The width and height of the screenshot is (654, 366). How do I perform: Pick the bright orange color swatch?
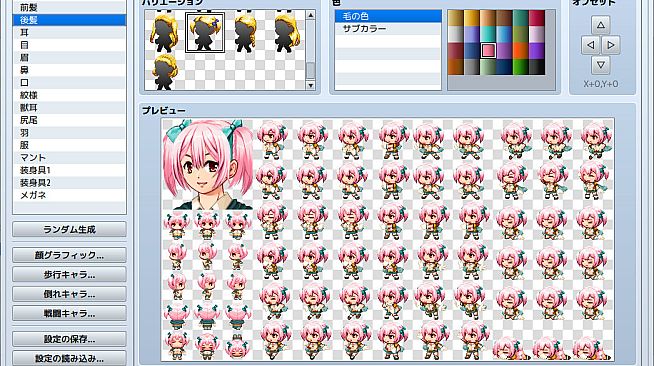pos(521,51)
